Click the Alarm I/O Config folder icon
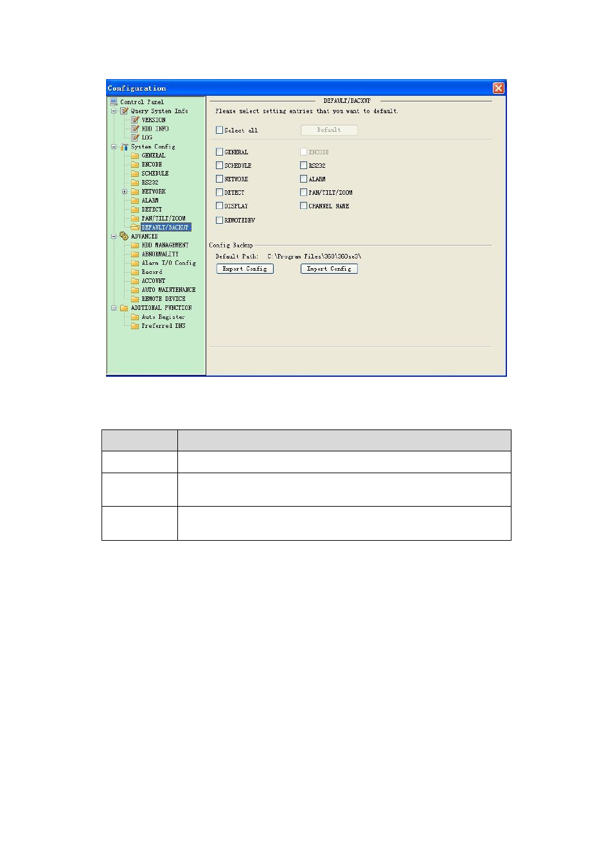Image resolution: width=613 pixels, height=868 pixels. point(135,263)
